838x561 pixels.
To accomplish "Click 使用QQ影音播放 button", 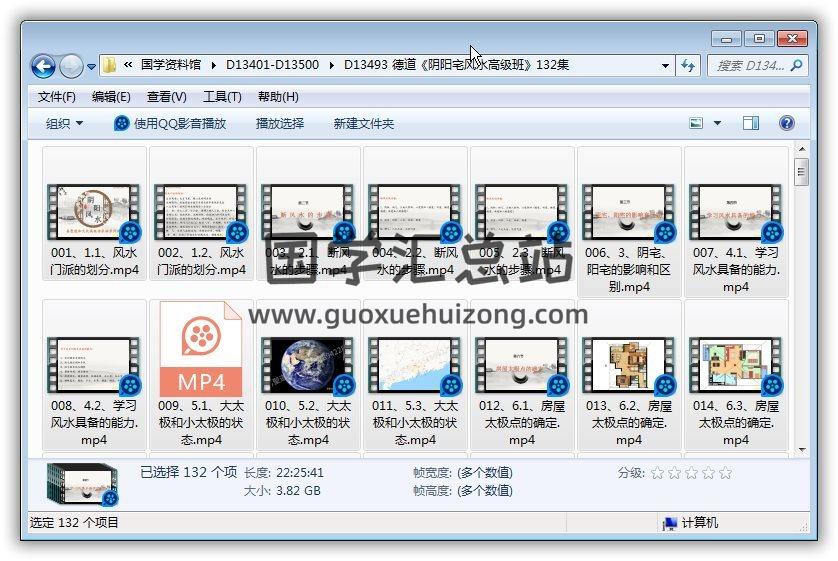I will 170,123.
